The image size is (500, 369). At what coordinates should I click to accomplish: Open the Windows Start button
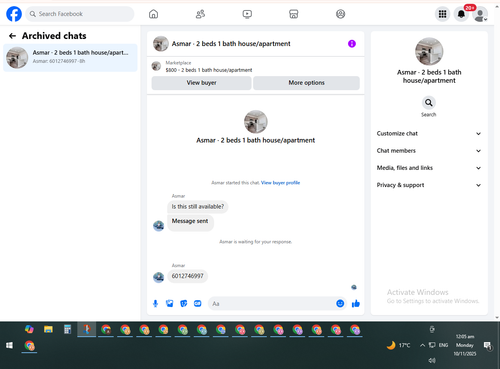click(x=9, y=345)
